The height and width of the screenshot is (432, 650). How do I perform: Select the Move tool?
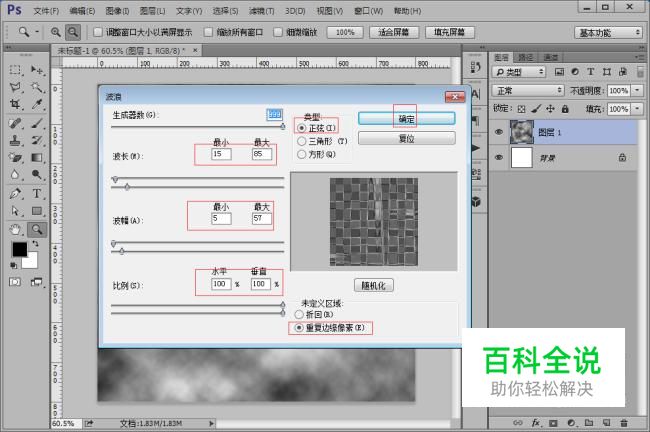click(x=37, y=70)
